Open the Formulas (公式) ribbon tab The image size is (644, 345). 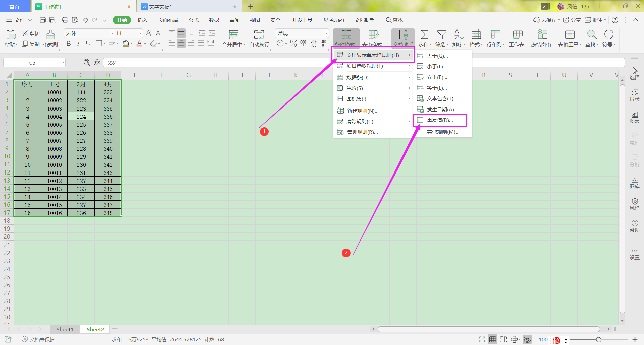193,20
